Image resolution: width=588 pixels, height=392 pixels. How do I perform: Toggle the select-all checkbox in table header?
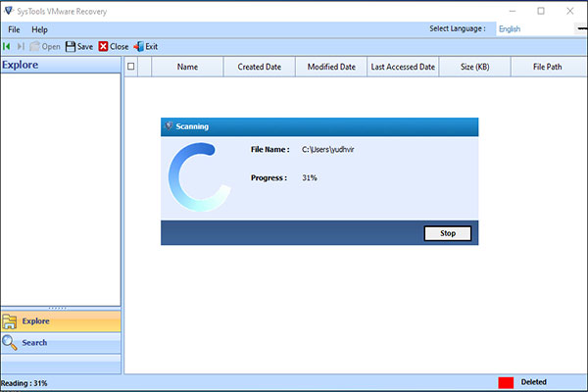(131, 67)
